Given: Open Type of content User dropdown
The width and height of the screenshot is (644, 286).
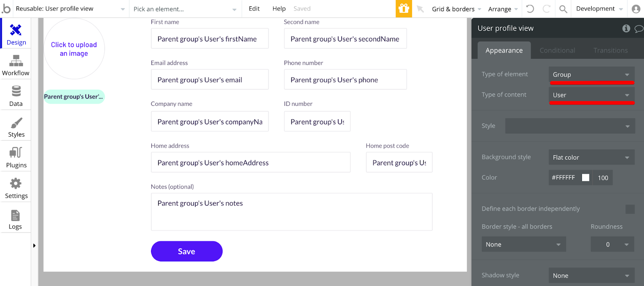Looking at the screenshot, I should click(x=591, y=95).
